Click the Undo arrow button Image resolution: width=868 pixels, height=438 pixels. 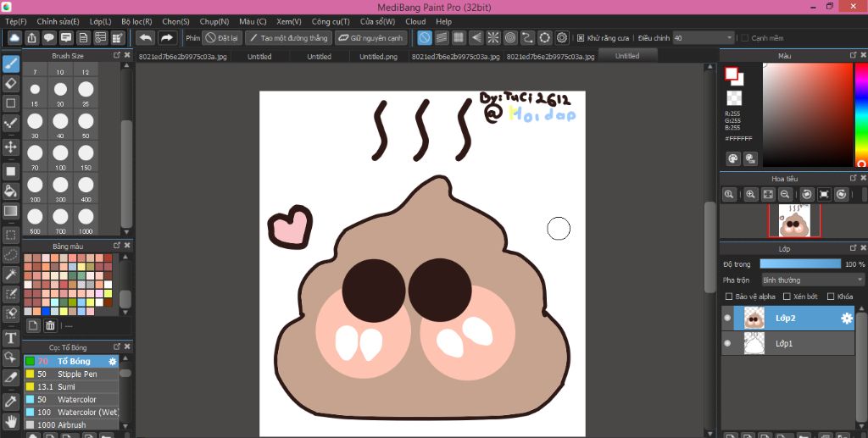click(146, 37)
